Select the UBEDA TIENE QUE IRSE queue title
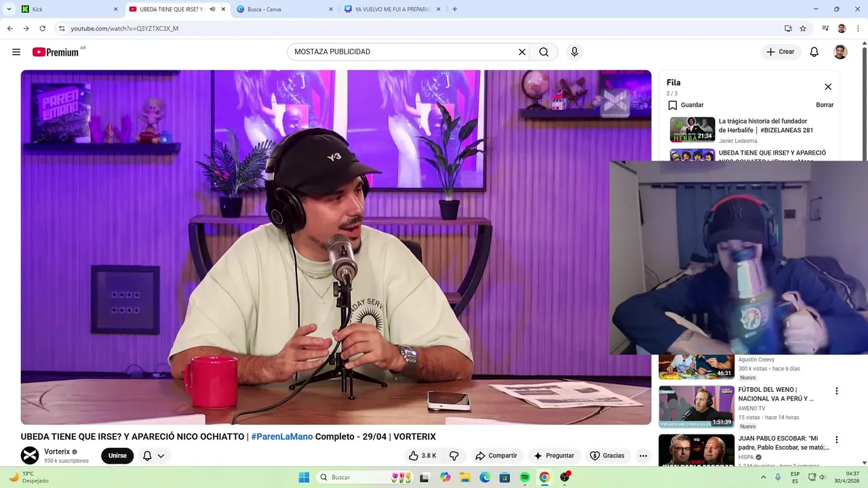 [772, 153]
